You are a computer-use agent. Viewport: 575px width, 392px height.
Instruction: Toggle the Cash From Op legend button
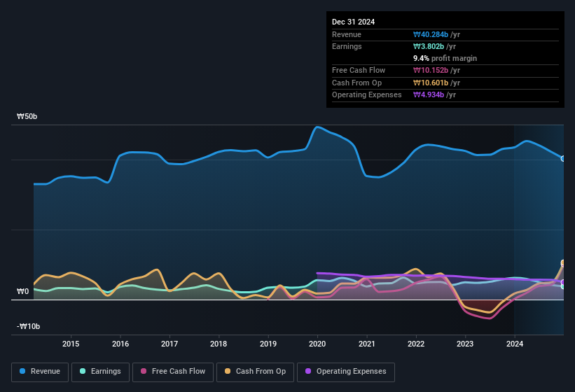click(x=255, y=372)
